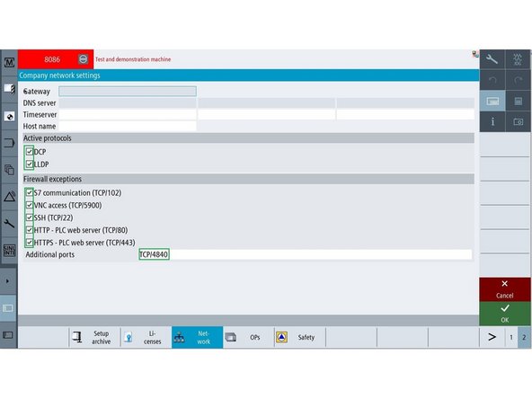Image resolution: width=532 pixels, height=399 pixels.
Task: Click the Active protocols section header
Action: pos(248,138)
